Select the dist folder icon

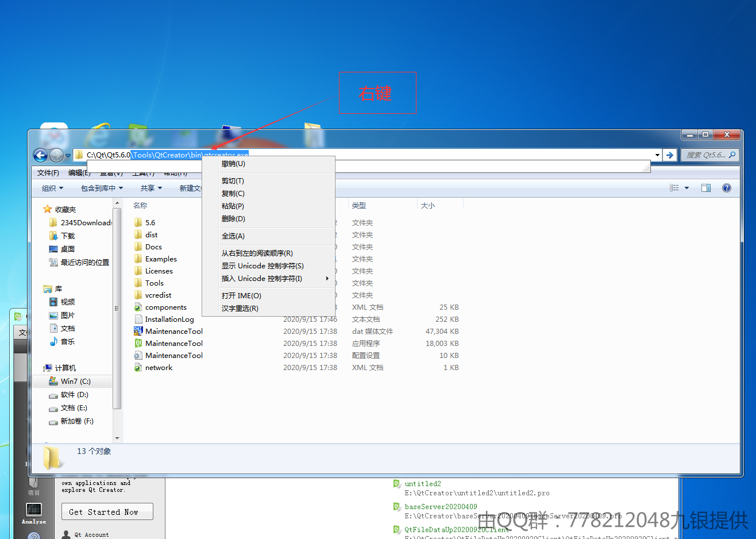[138, 234]
